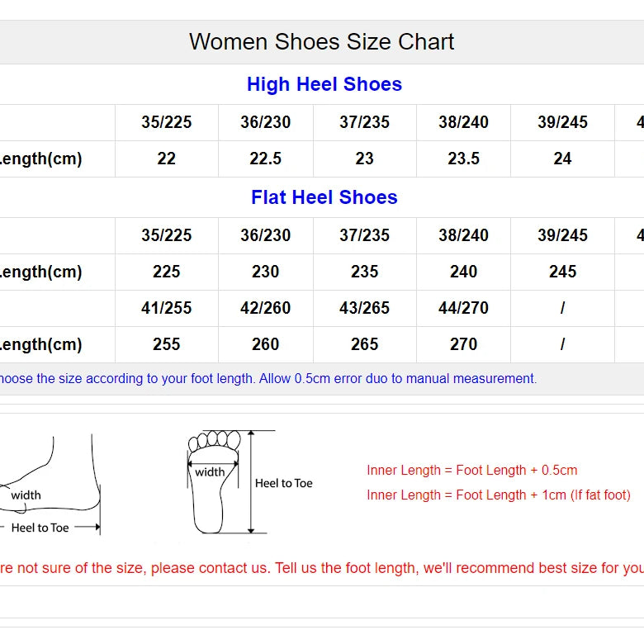Select the 44/270 size cell
This screenshot has width=644, height=644.
pos(463,308)
